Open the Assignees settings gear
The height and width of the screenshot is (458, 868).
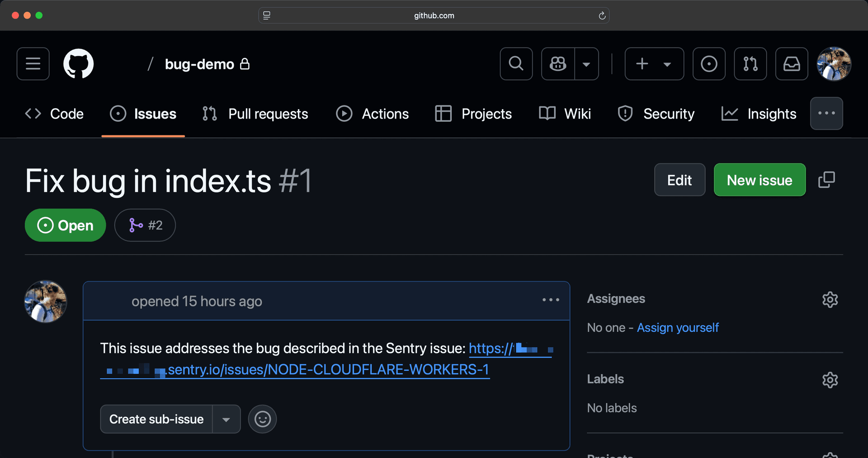click(x=830, y=299)
